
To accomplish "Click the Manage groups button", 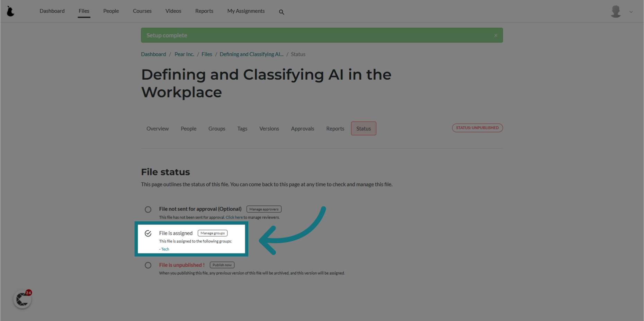I will 213,233.
